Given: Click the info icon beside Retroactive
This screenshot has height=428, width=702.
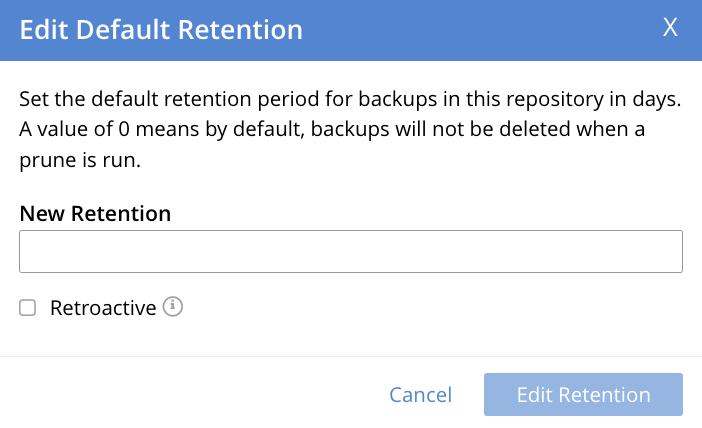Looking at the screenshot, I should click(174, 307).
